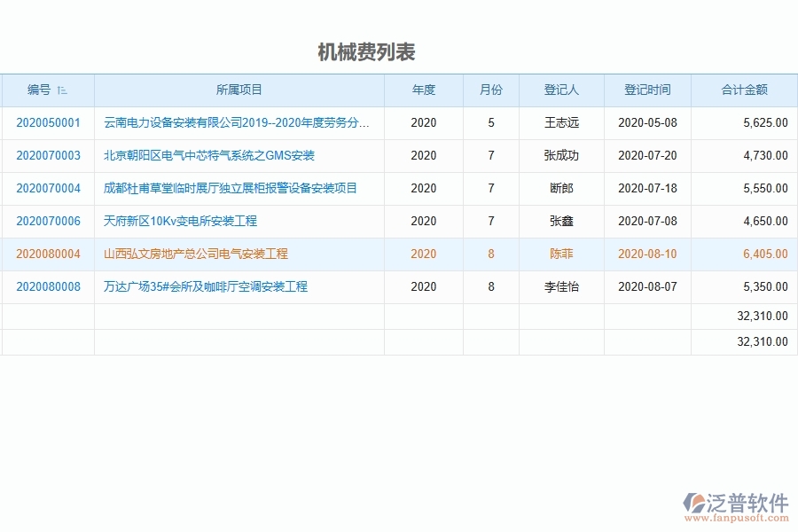The width and height of the screenshot is (798, 532).
Task: Click the 所属项目 column header
Action: (x=238, y=90)
